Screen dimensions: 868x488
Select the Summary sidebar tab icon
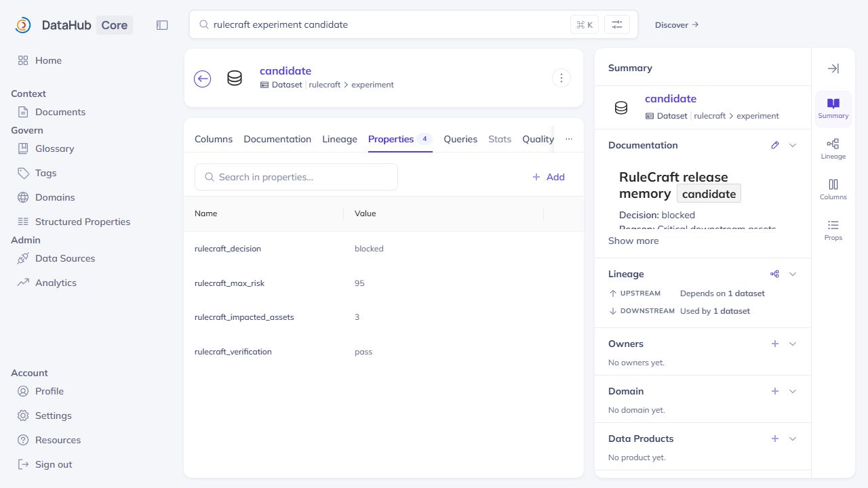(x=833, y=108)
